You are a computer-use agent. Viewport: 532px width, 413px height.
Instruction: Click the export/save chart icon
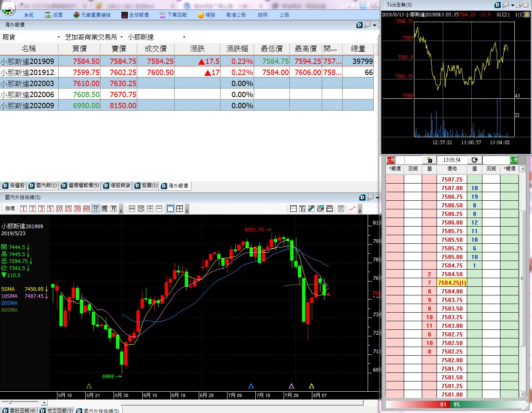tap(341, 209)
